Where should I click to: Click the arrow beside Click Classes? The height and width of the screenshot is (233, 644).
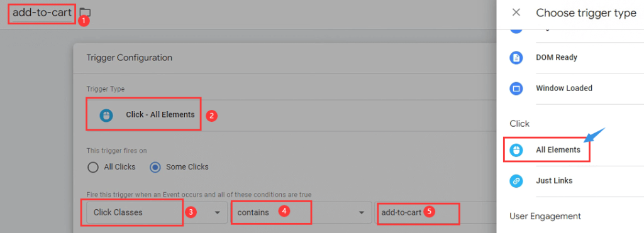216,212
